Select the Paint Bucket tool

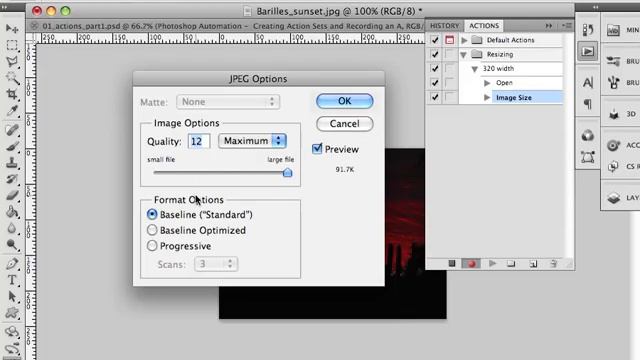point(12,211)
